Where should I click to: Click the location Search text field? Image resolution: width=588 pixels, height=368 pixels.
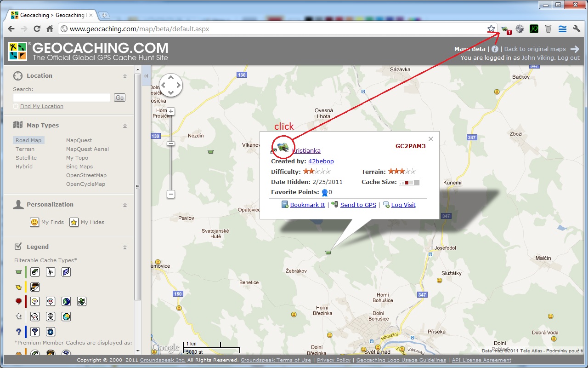(x=62, y=98)
